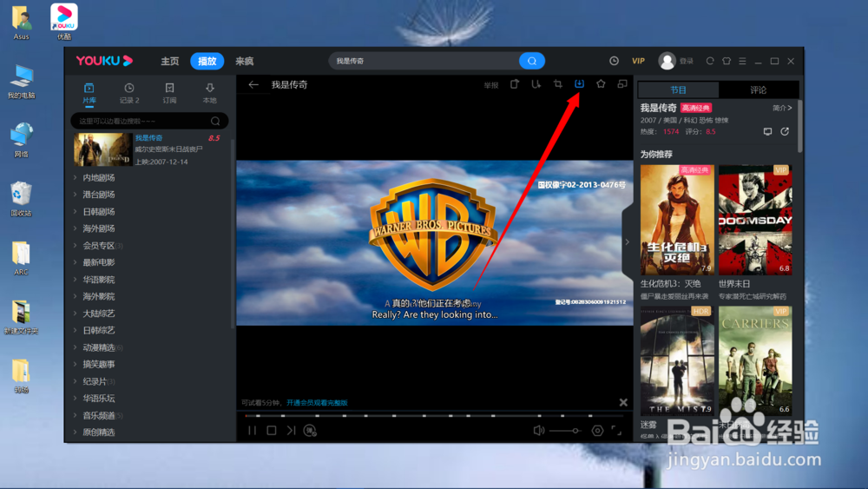Open the watch history clock icon in the title bar

click(x=614, y=61)
